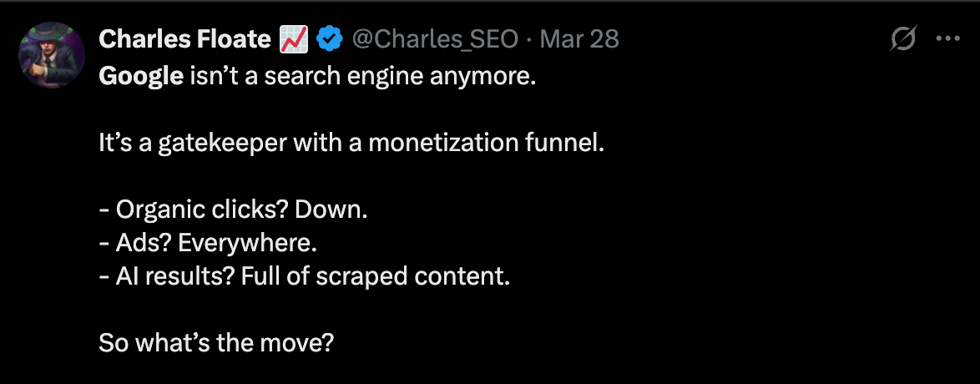This screenshot has width=980, height=384.
Task: Click the blue verified checkmark badge
Action: 329,38
